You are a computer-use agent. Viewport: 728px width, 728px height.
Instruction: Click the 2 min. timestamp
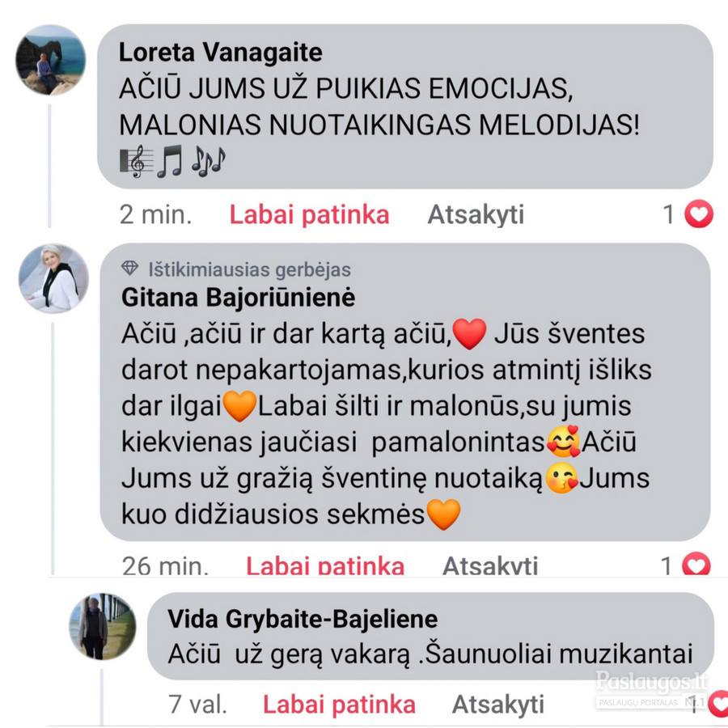click(x=155, y=214)
